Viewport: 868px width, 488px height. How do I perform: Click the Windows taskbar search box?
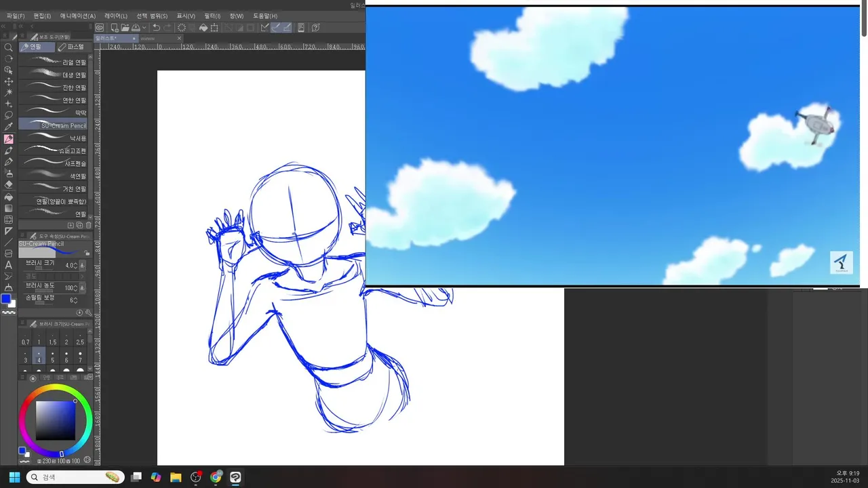click(x=75, y=477)
